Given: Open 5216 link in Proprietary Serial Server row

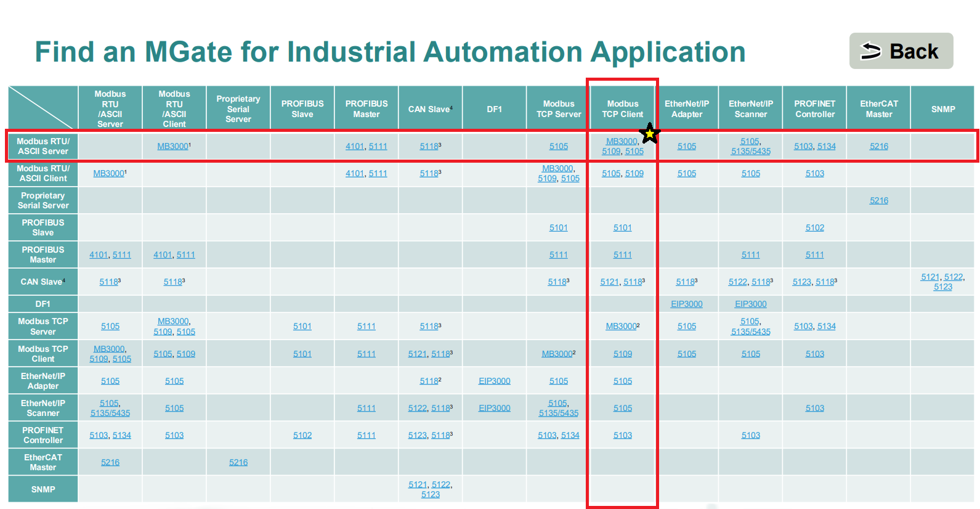Looking at the screenshot, I should tap(879, 200).
